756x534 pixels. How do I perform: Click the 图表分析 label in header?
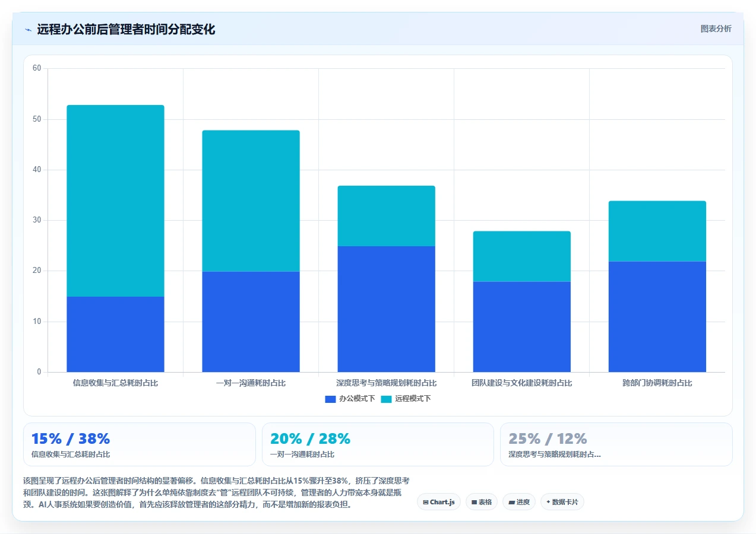point(716,28)
